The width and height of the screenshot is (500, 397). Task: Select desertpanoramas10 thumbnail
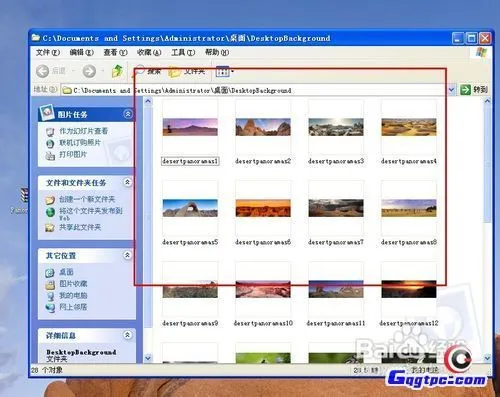[263, 289]
